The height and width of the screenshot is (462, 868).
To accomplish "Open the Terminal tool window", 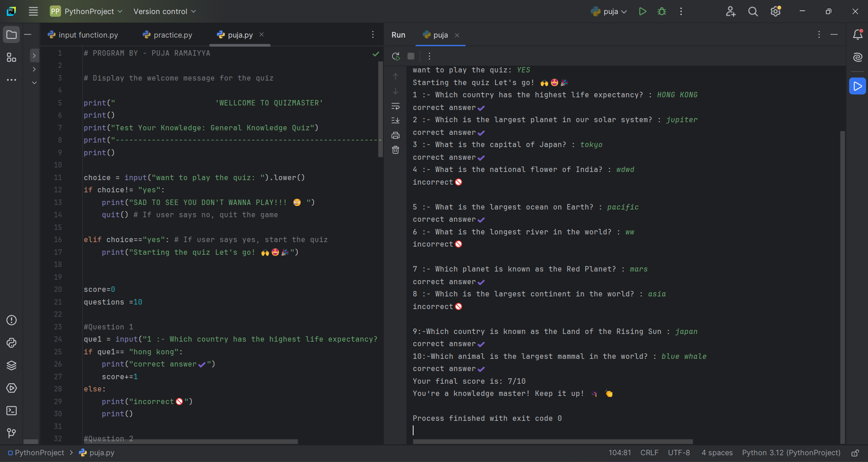I will coord(11,411).
